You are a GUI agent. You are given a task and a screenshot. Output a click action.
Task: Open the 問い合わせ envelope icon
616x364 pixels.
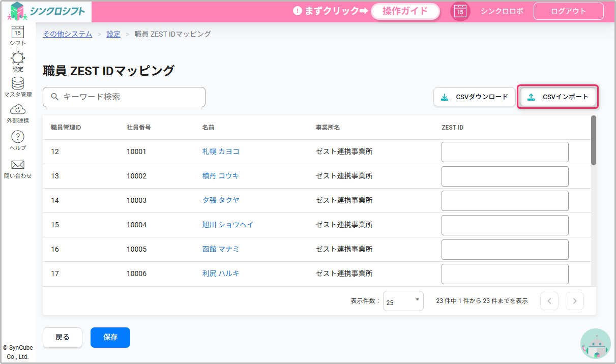pyautogui.click(x=18, y=165)
